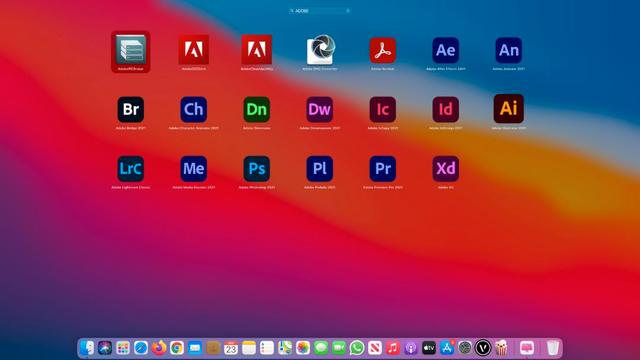Open Adobe Bridge app icon
Screen dimensions: 640x360
131,109
